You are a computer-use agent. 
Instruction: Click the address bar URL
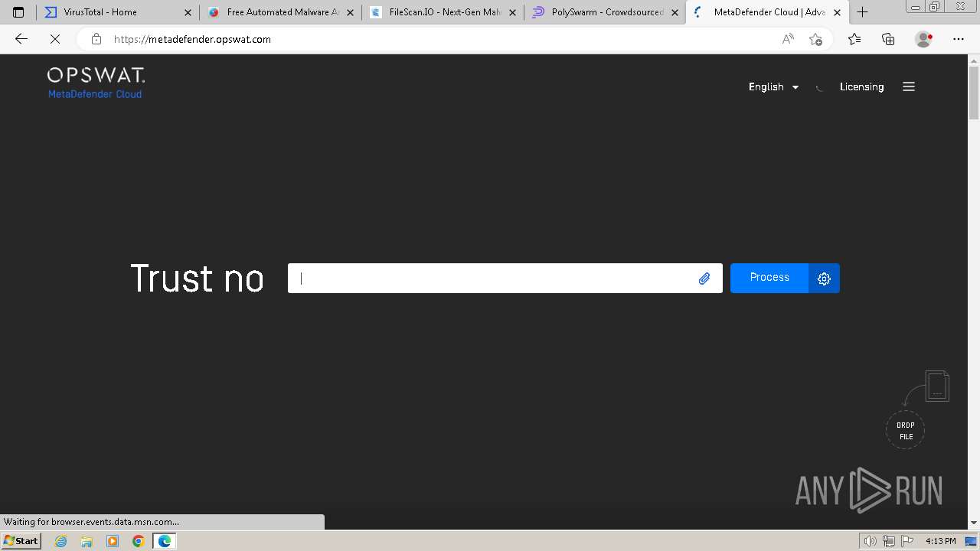192,39
